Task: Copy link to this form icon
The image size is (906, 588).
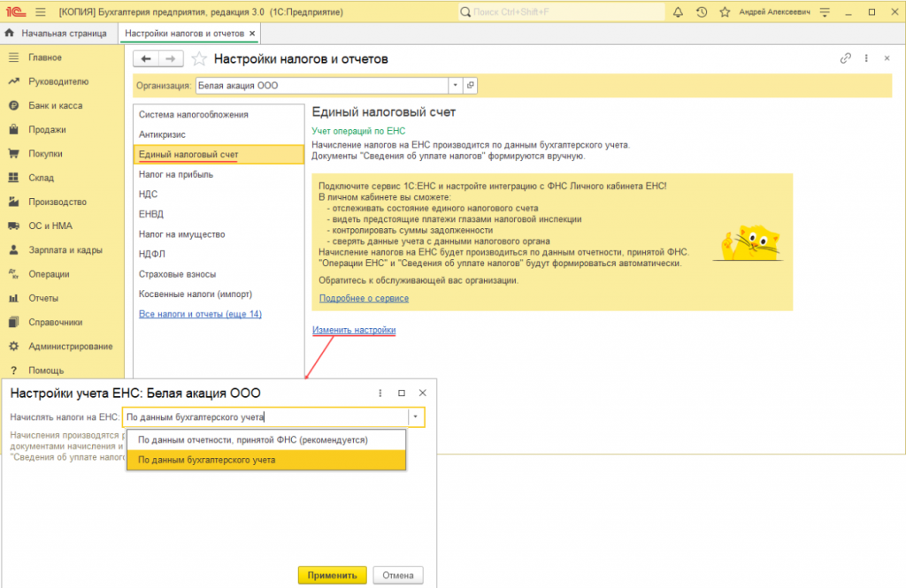Action: tap(845, 58)
